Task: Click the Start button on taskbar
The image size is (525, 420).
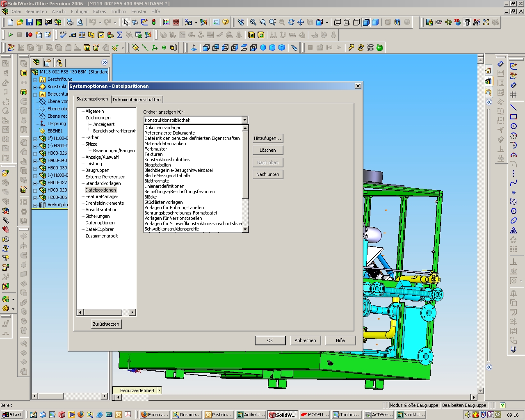Action: [12, 415]
